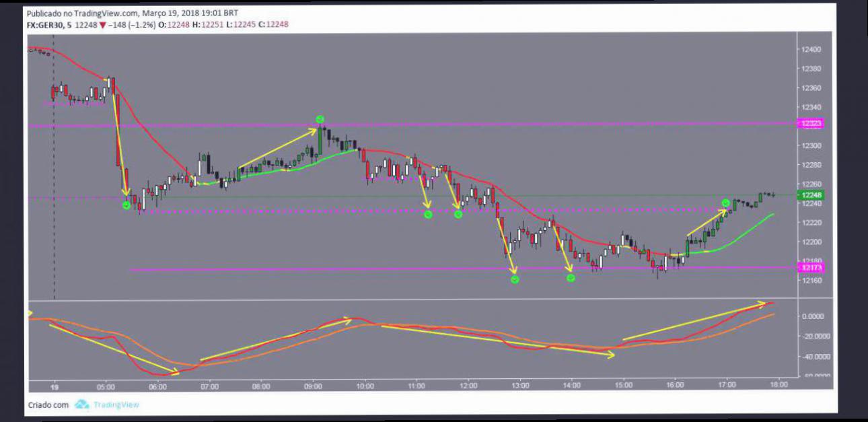This screenshot has height=422, width=868.
Task: Click green marker atop the 09:00 peak
Action: tap(321, 119)
